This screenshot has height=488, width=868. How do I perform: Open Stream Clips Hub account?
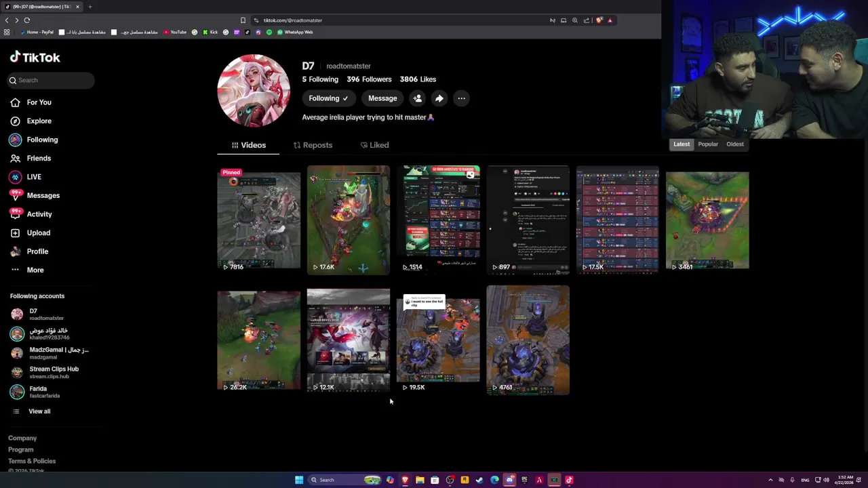(x=45, y=372)
